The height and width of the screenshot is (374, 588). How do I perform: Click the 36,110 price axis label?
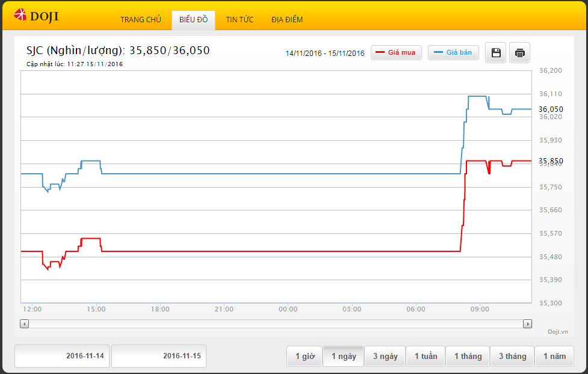(x=551, y=94)
